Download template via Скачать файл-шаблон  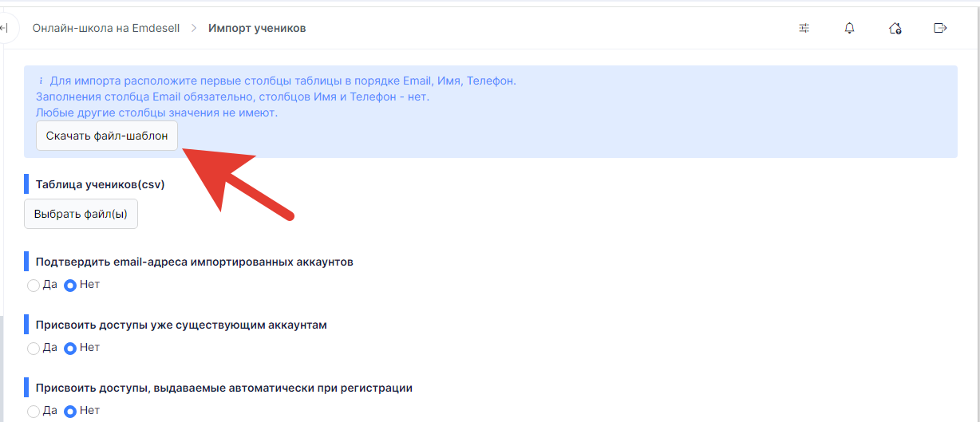(107, 136)
